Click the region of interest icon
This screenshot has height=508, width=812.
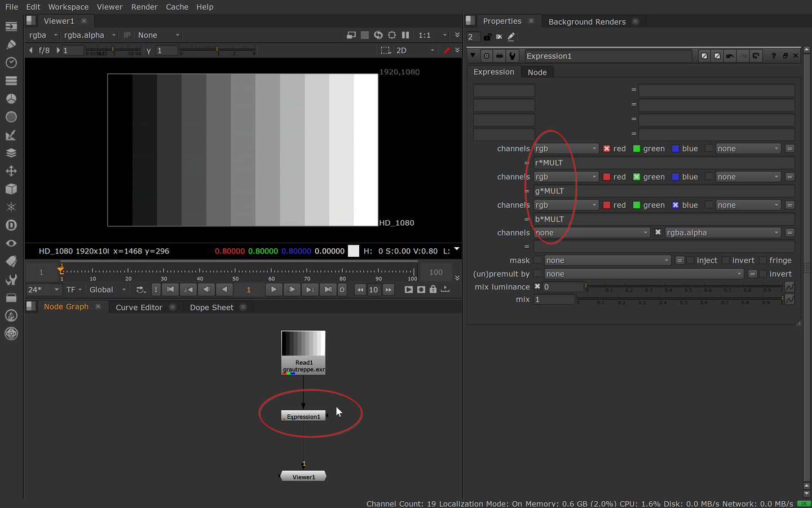[x=386, y=50]
